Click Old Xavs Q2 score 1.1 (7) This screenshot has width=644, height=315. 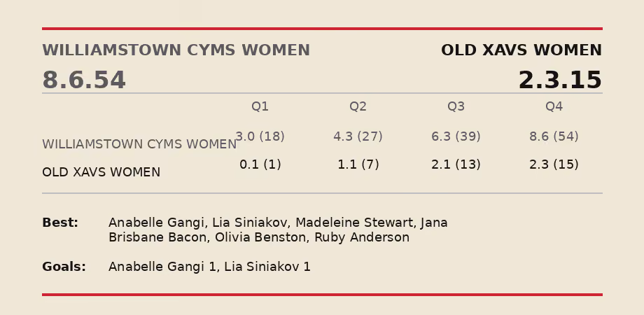point(358,164)
